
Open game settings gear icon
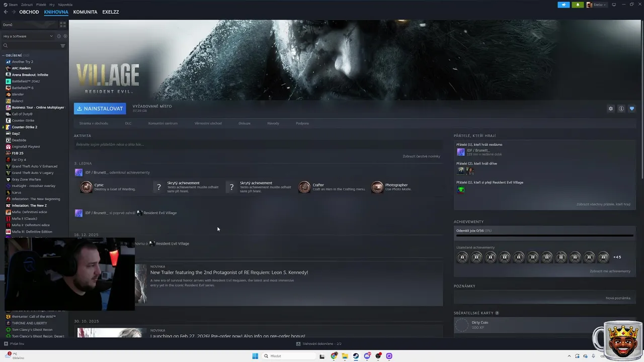pos(611,109)
